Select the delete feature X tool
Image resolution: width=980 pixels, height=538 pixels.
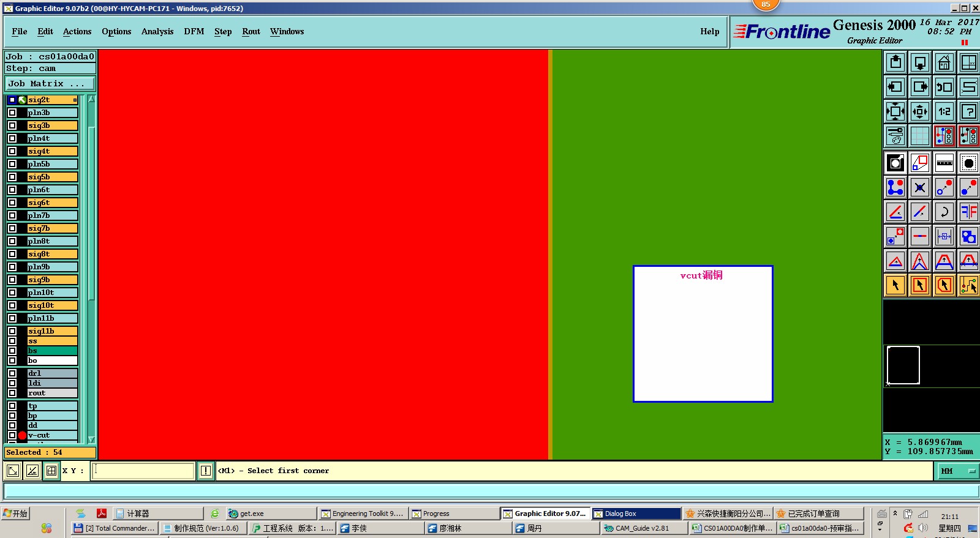(x=920, y=187)
